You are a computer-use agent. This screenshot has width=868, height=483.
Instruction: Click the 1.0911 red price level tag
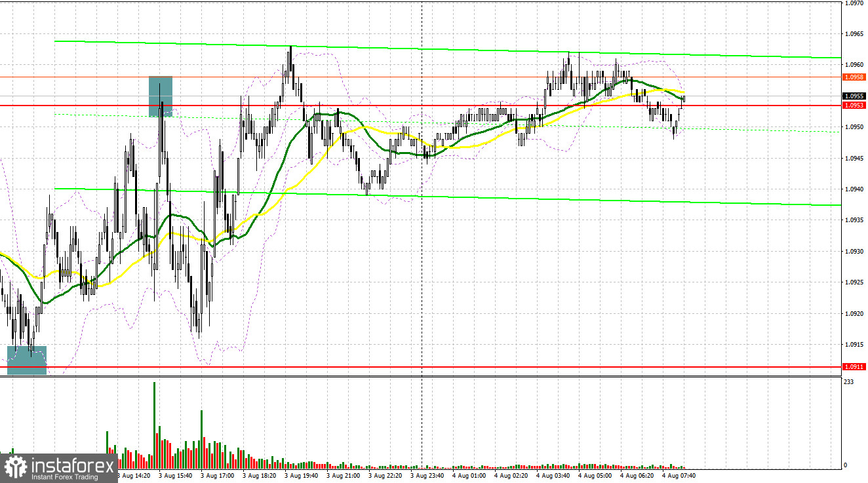click(854, 367)
